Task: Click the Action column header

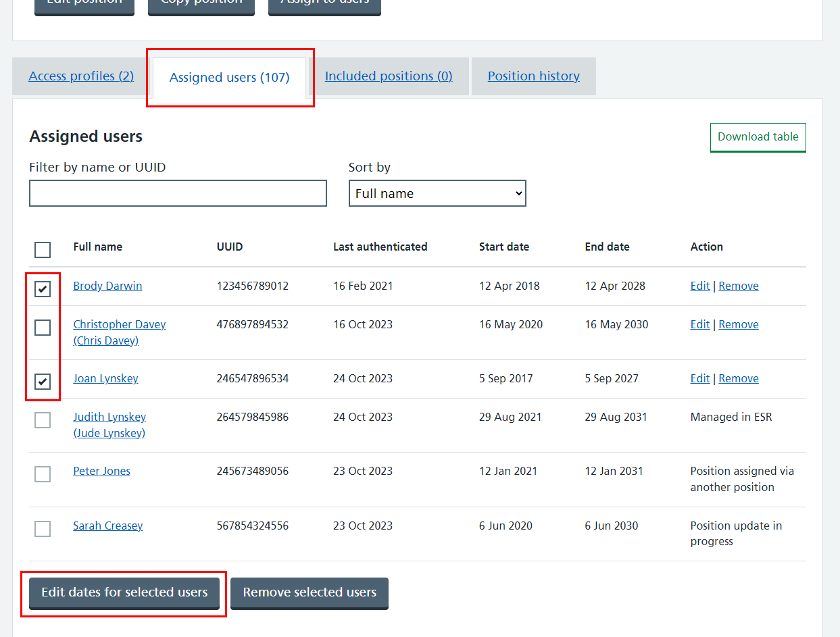Action: click(x=707, y=247)
